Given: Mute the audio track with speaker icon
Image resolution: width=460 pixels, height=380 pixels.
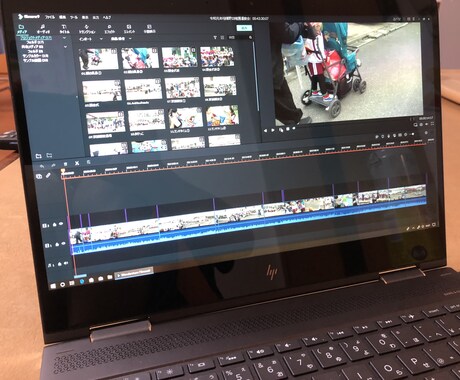Looking at the screenshot, I should (66, 264).
